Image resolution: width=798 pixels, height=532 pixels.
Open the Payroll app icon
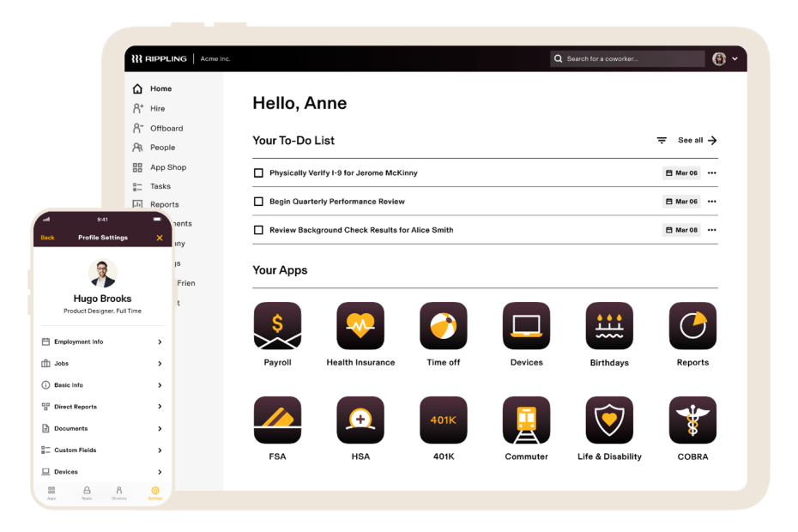[277, 326]
